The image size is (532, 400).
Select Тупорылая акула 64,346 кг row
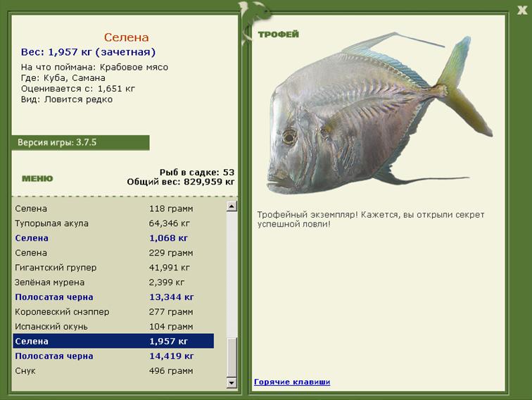click(113, 223)
